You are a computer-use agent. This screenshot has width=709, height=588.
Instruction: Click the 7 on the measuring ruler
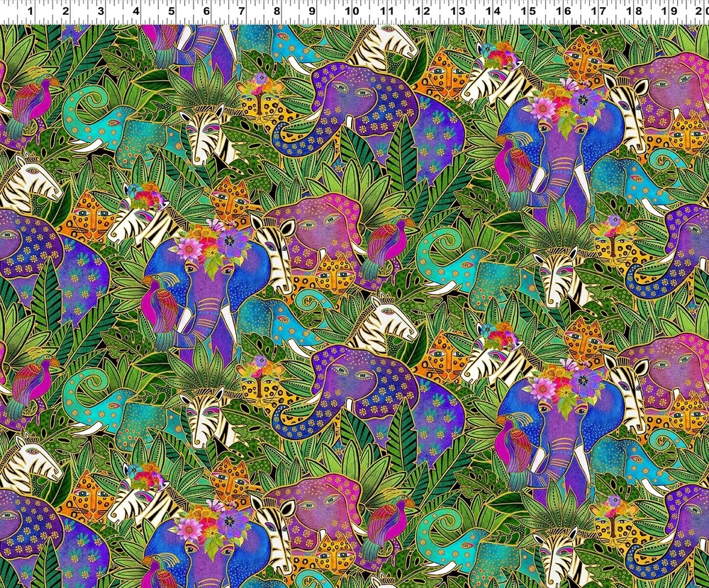click(242, 11)
